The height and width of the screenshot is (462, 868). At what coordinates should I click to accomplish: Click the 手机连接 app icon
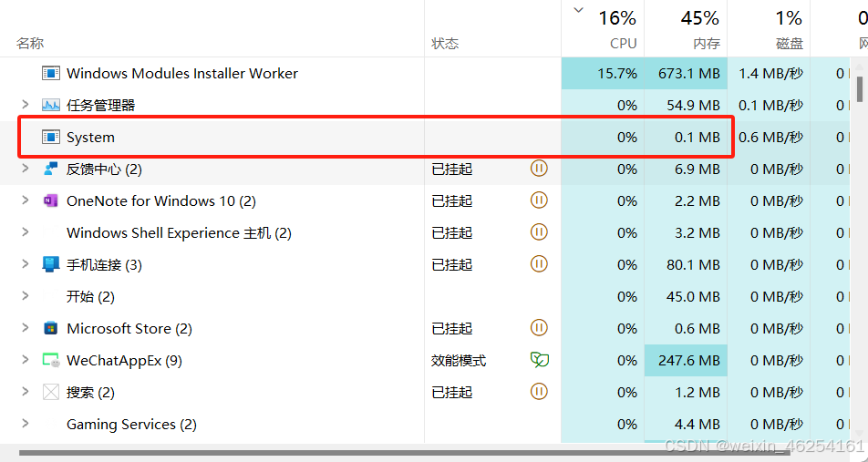(x=51, y=264)
